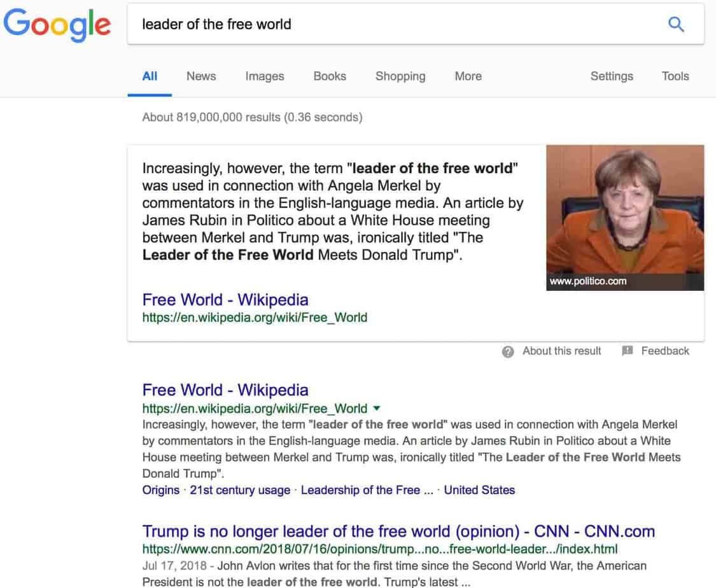716x588 pixels.
Task: Open the '21st century usage' sitelink
Action: pos(240,490)
